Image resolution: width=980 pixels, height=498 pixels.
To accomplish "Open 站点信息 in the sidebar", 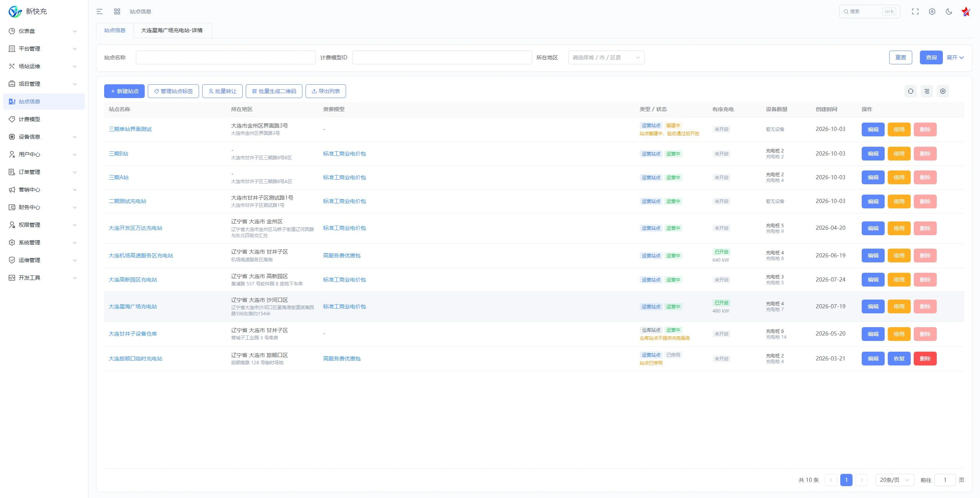I will [x=44, y=102].
